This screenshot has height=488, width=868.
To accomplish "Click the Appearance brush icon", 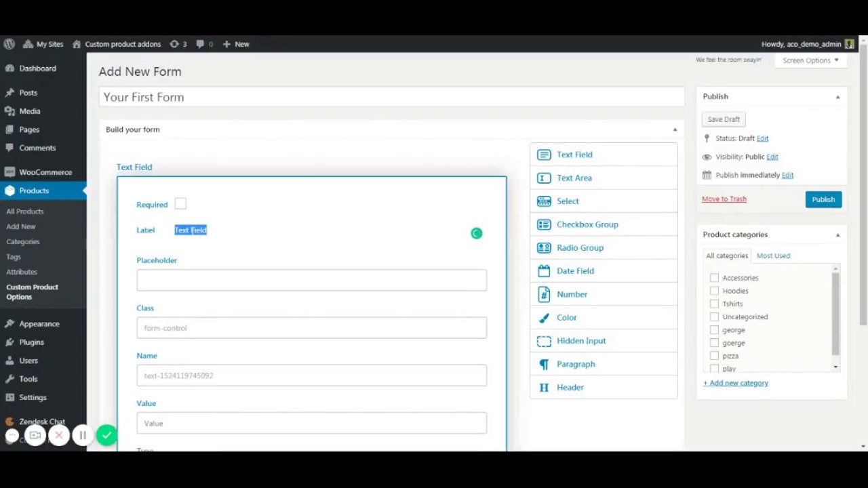I will click(9, 324).
